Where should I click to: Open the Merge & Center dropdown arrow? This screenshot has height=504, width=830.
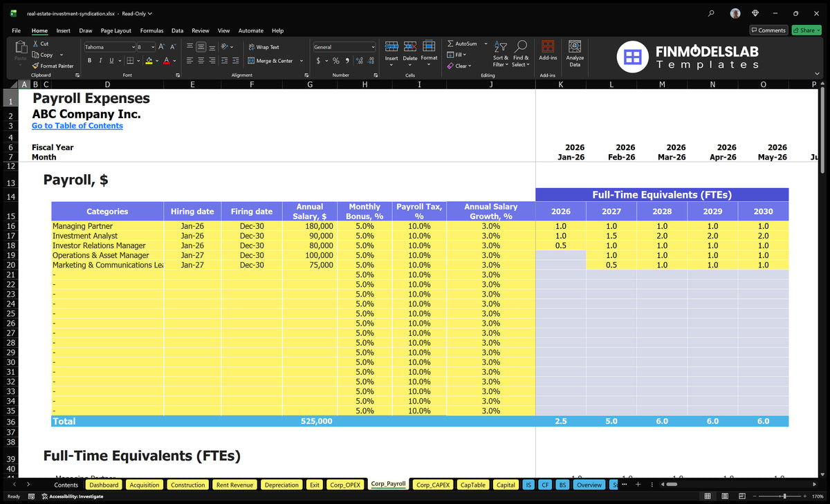pyautogui.click(x=302, y=61)
